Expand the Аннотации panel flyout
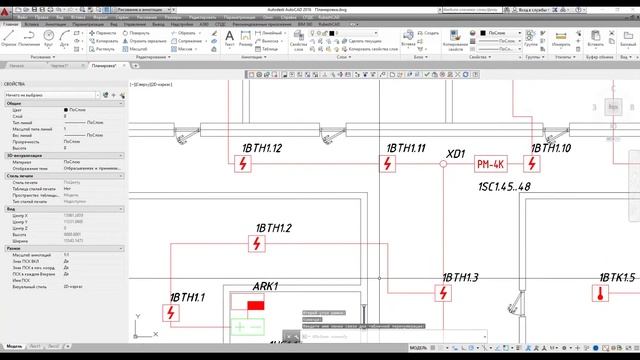Viewport: 640px width, 360px height. pos(253,57)
